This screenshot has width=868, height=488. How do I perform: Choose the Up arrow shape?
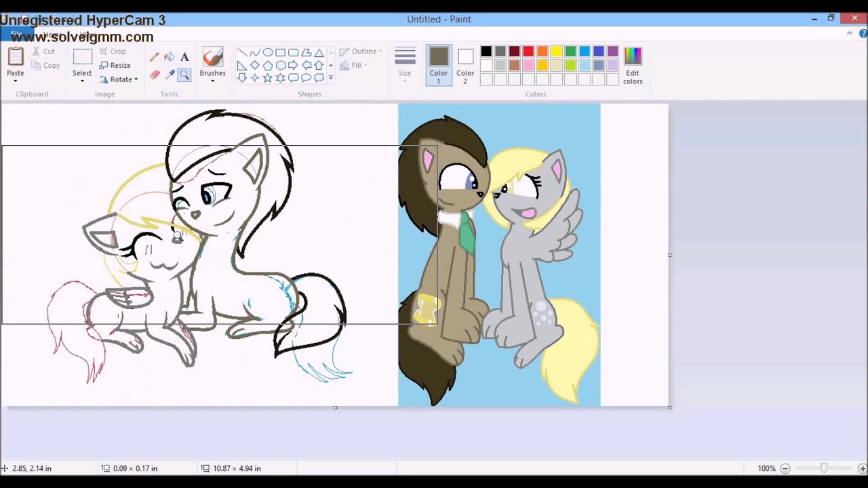[x=319, y=65]
